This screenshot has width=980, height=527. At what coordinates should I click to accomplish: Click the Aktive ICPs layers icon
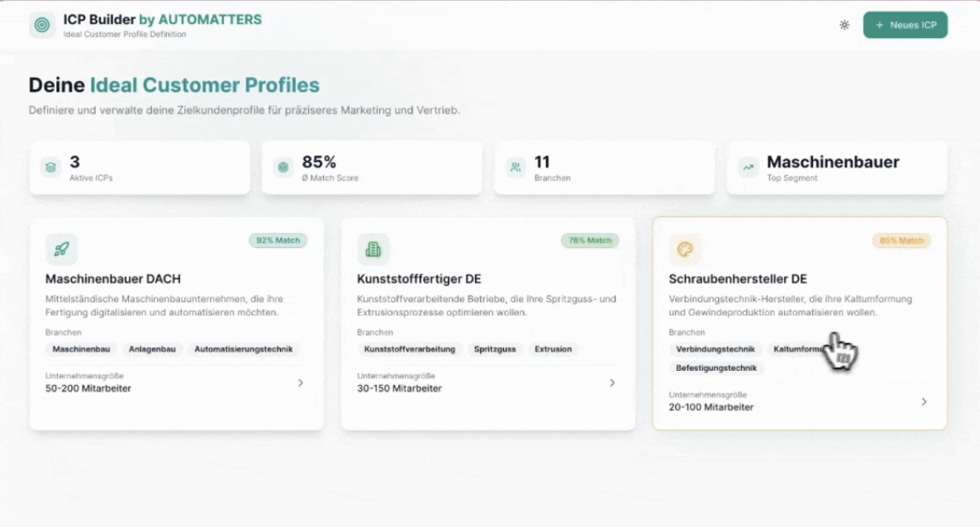(x=50, y=167)
